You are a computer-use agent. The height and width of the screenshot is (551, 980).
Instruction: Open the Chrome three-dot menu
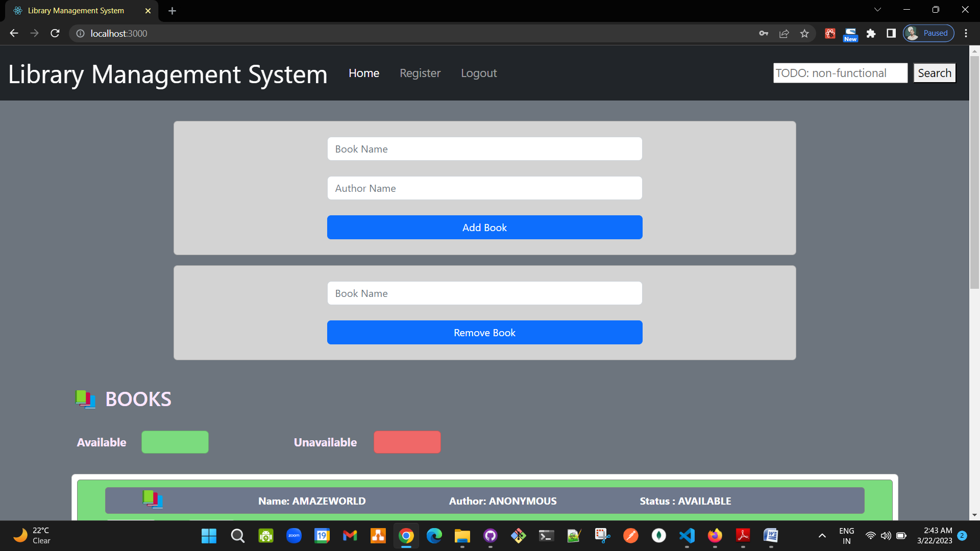[966, 33]
